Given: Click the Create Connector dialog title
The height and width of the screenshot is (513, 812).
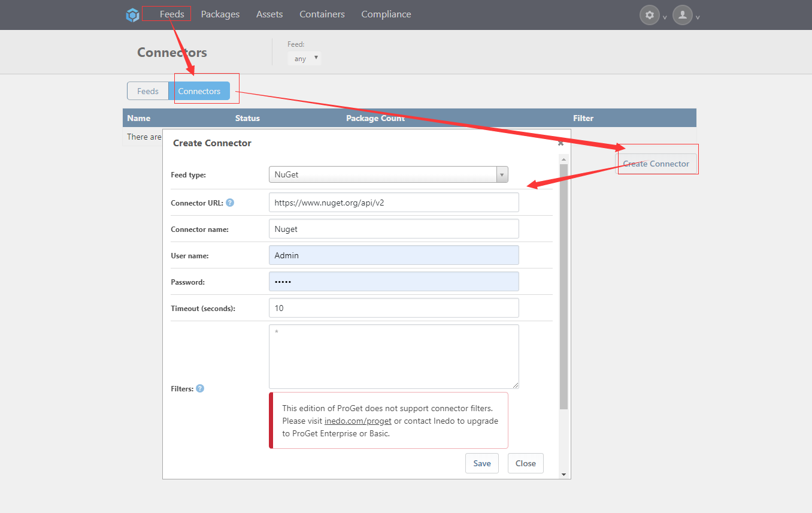Looking at the screenshot, I should click(x=212, y=143).
